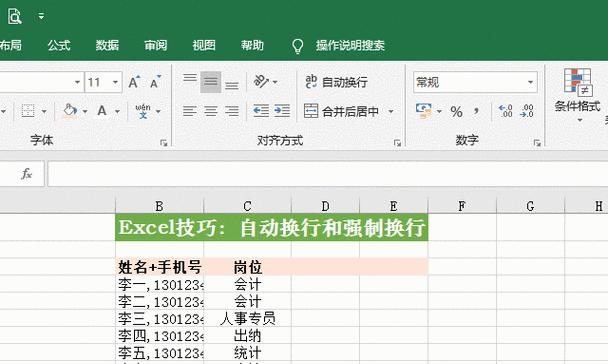Viewport: 608px width, 364px height.
Task: Click the font color A button
Action: pyautogui.click(x=102, y=111)
